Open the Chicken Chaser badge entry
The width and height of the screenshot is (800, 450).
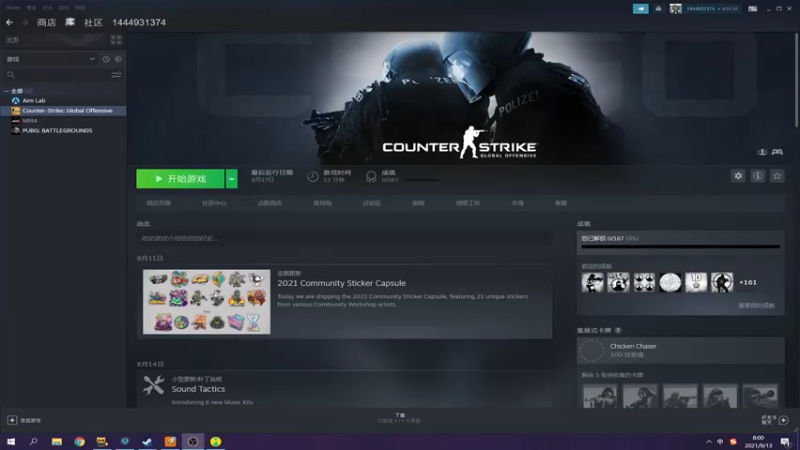pos(681,351)
